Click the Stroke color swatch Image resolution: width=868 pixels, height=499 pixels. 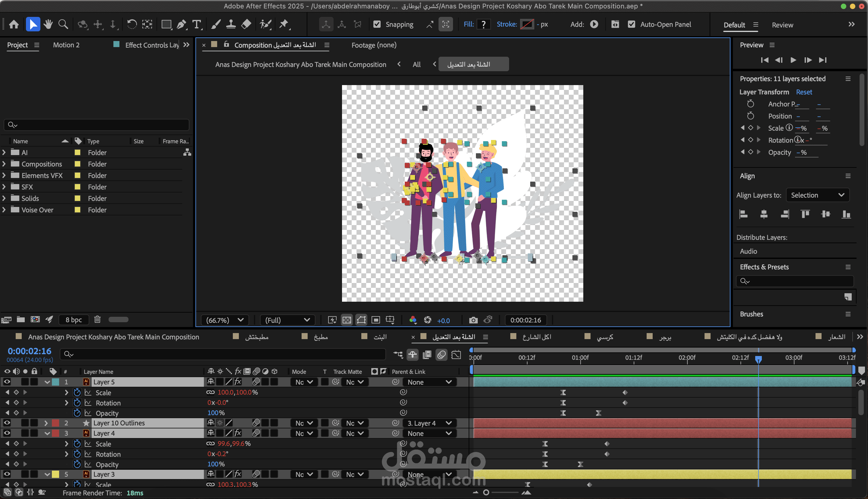click(527, 24)
